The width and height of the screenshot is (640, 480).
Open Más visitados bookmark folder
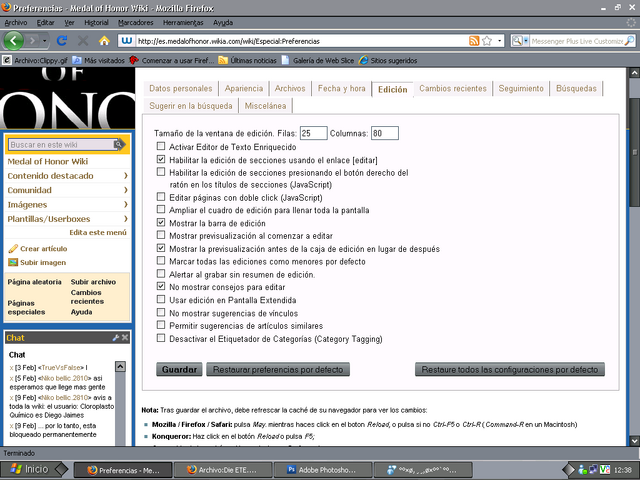[98, 60]
